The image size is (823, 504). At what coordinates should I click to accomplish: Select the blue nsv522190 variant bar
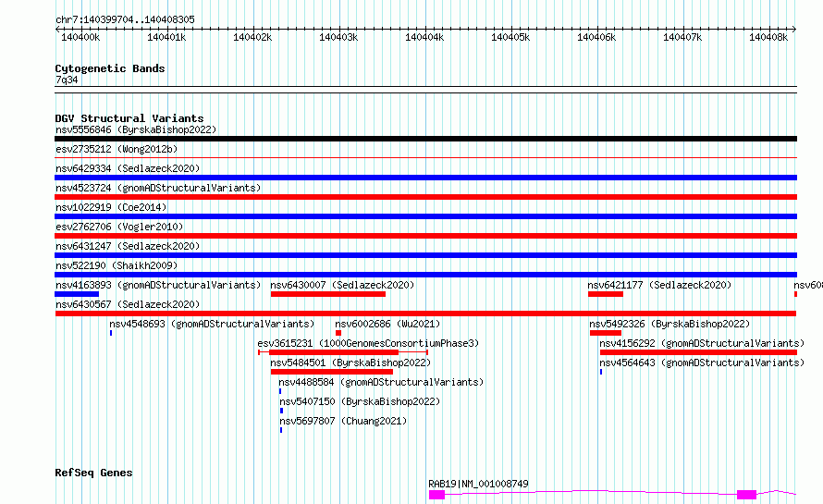click(x=425, y=275)
